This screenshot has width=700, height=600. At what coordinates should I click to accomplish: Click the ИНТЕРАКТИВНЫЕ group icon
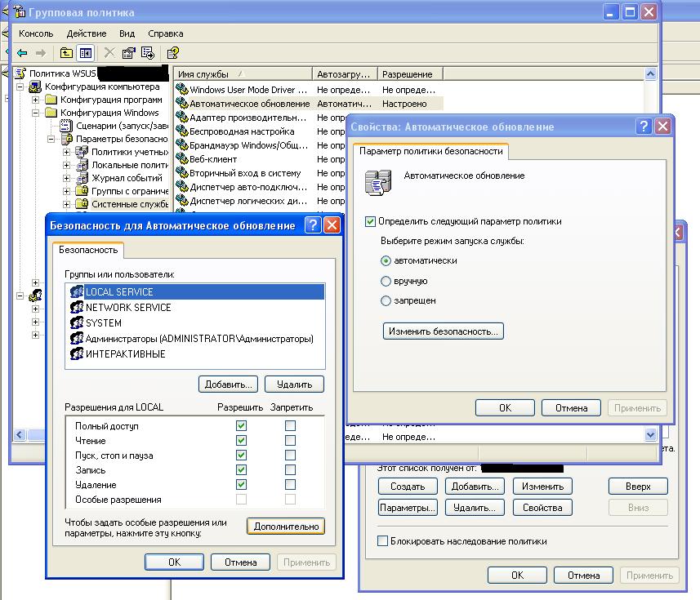point(77,353)
